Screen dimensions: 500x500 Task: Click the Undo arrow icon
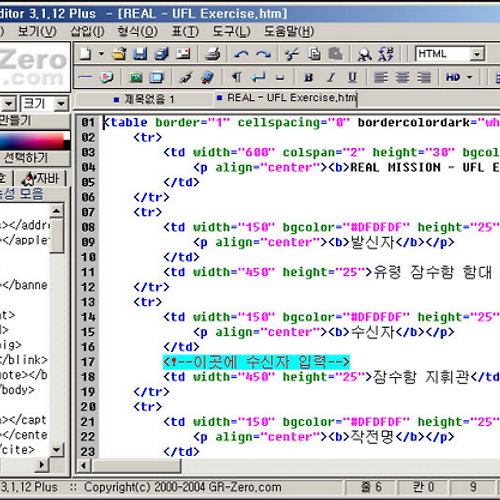(x=241, y=54)
